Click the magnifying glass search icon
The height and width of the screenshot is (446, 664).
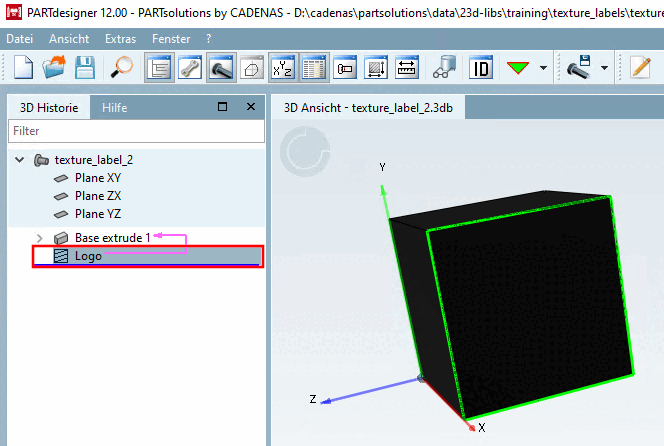pos(122,67)
